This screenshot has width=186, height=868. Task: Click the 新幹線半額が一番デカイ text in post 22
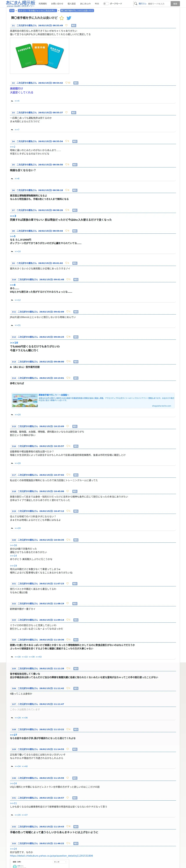point(23,609)
